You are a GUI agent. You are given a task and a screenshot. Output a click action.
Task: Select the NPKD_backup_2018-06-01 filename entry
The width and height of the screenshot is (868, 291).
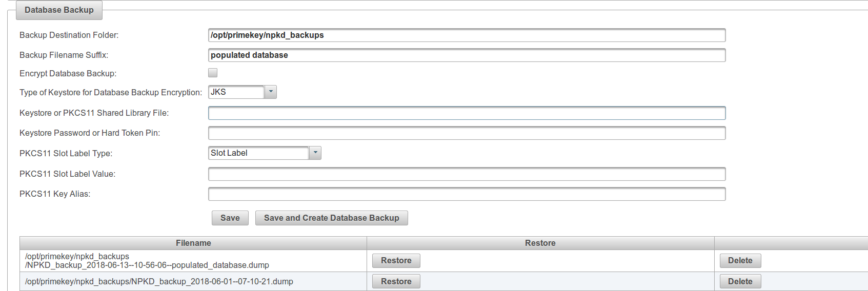coord(159,282)
